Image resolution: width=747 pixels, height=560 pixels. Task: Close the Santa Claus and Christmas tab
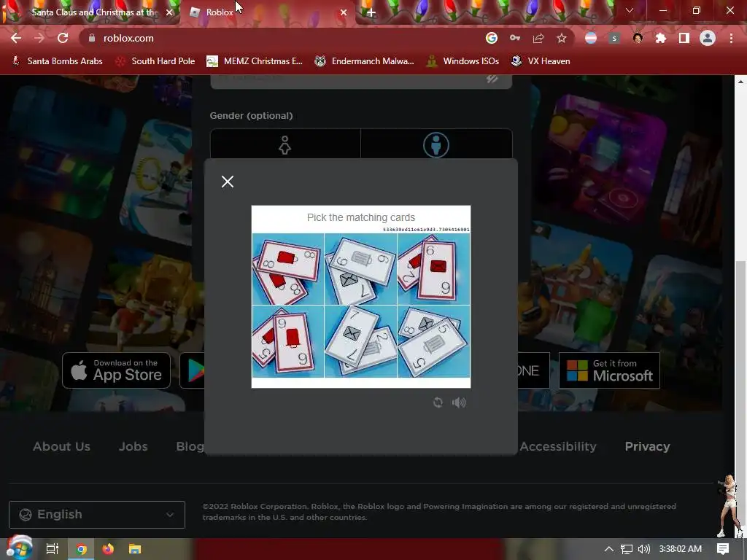(x=169, y=12)
